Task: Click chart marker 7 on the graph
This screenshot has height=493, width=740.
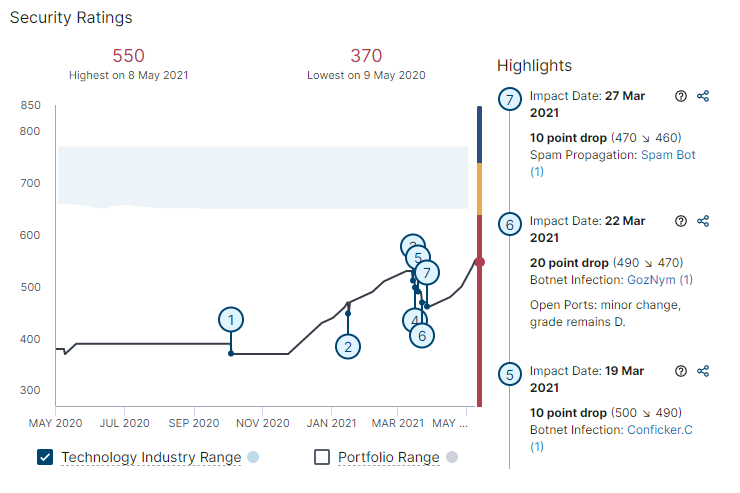Action: tap(427, 272)
